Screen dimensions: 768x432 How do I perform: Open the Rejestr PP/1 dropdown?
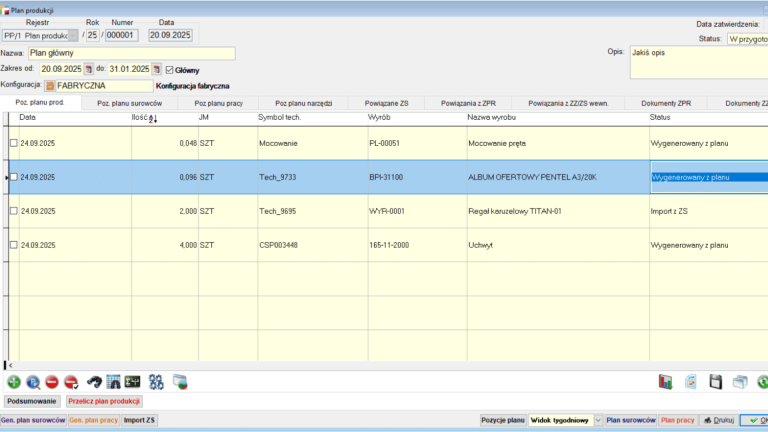tap(72, 35)
